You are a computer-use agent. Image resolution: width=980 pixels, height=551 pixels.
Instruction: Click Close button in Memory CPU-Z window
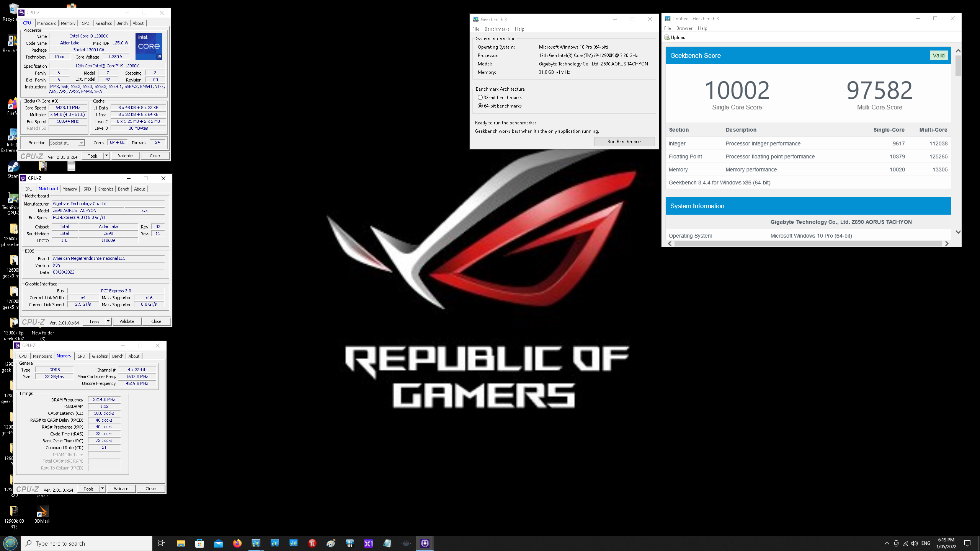(150, 489)
